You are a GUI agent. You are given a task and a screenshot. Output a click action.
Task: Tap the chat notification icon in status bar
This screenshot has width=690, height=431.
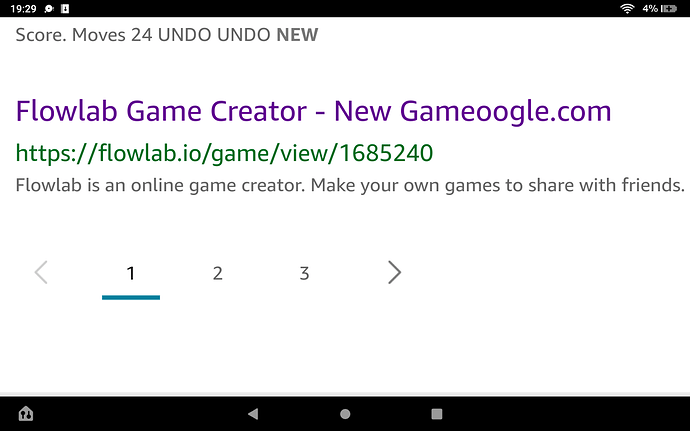point(49,8)
